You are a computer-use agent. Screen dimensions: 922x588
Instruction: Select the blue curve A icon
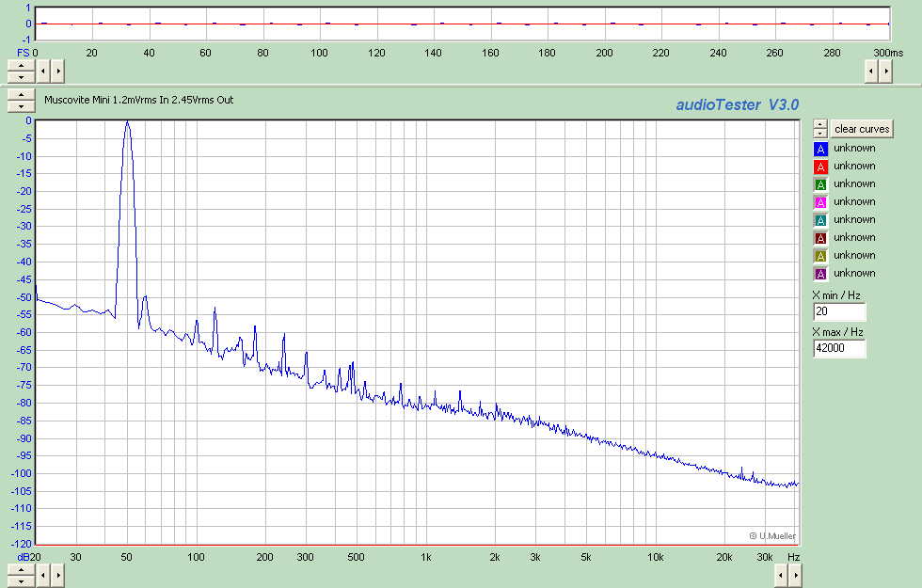tap(820, 149)
